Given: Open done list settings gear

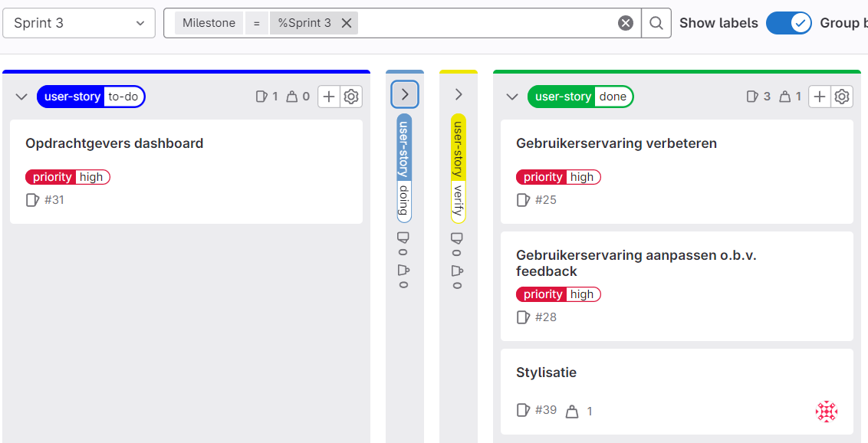Looking at the screenshot, I should click(x=842, y=97).
